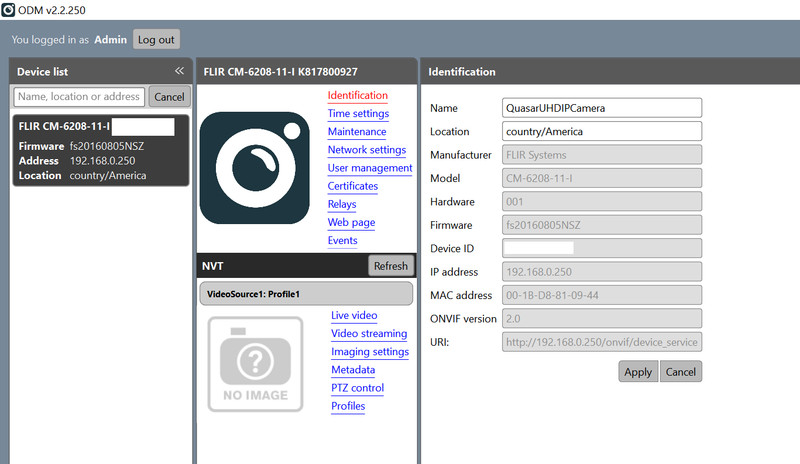800x464 pixels.
Task: Open the Certificates section
Action: click(x=353, y=186)
